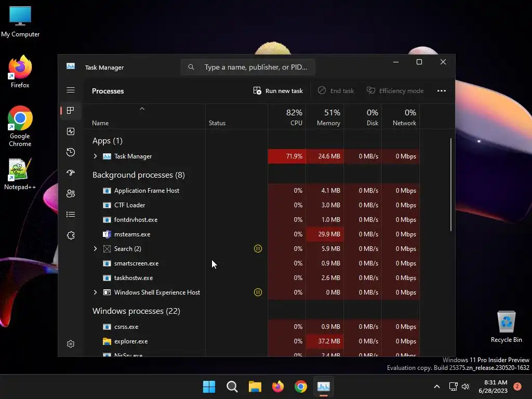Click the 37.2 MB memory cell
Viewport: 532px width, 399px height.
click(x=325, y=341)
